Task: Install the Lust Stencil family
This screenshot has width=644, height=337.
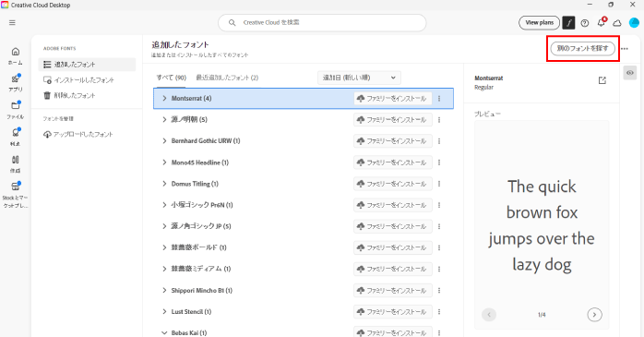Action: (x=393, y=312)
